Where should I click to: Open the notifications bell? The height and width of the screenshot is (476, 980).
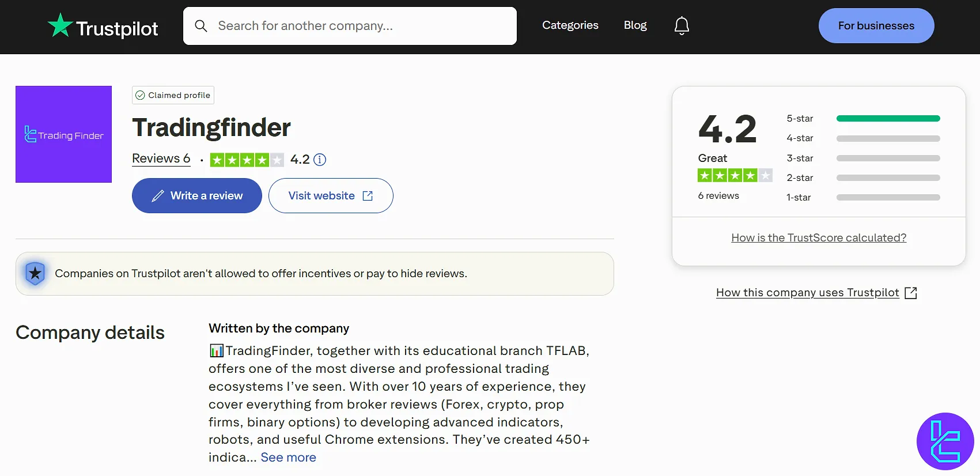click(682, 25)
